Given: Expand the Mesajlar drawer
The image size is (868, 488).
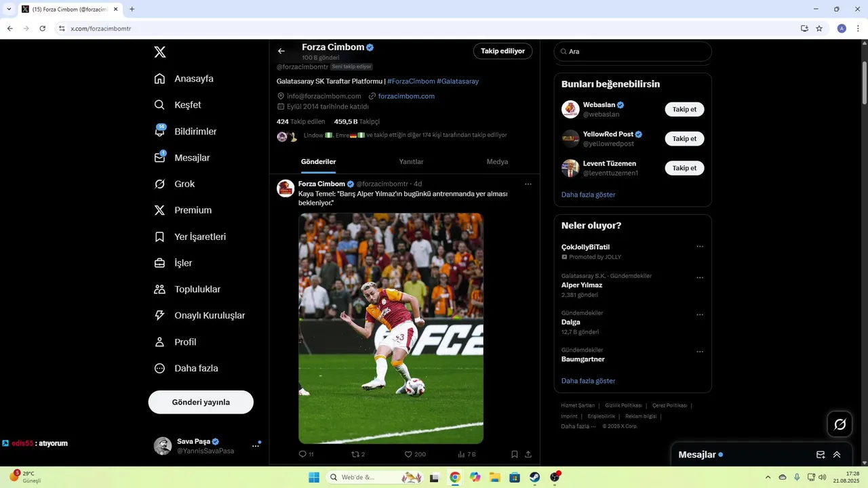Looking at the screenshot, I should [837, 455].
